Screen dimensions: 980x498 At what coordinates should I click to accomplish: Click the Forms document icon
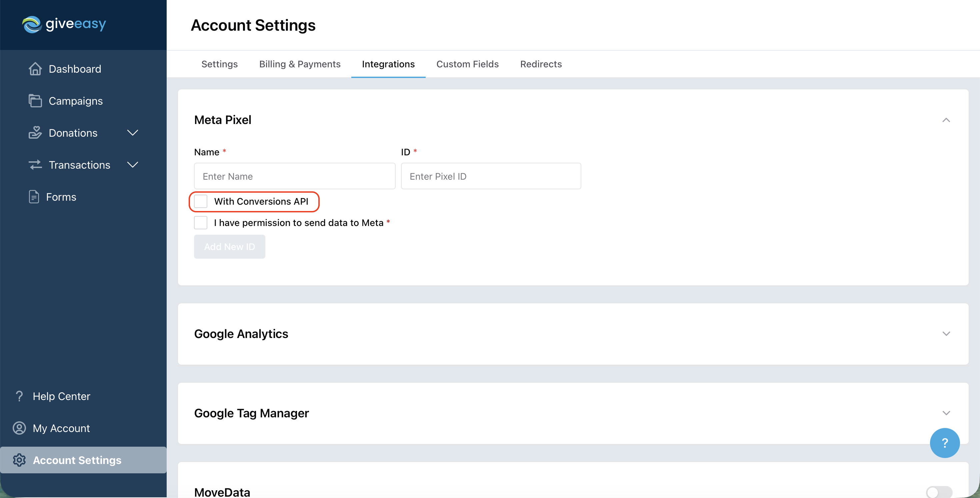34,197
